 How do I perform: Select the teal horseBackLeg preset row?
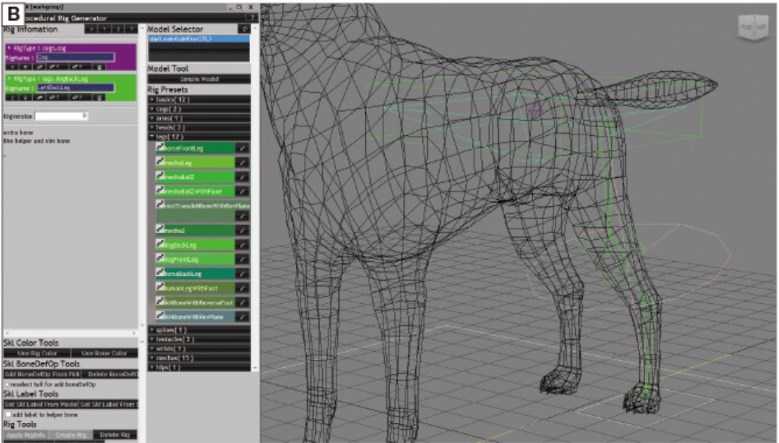click(x=195, y=274)
